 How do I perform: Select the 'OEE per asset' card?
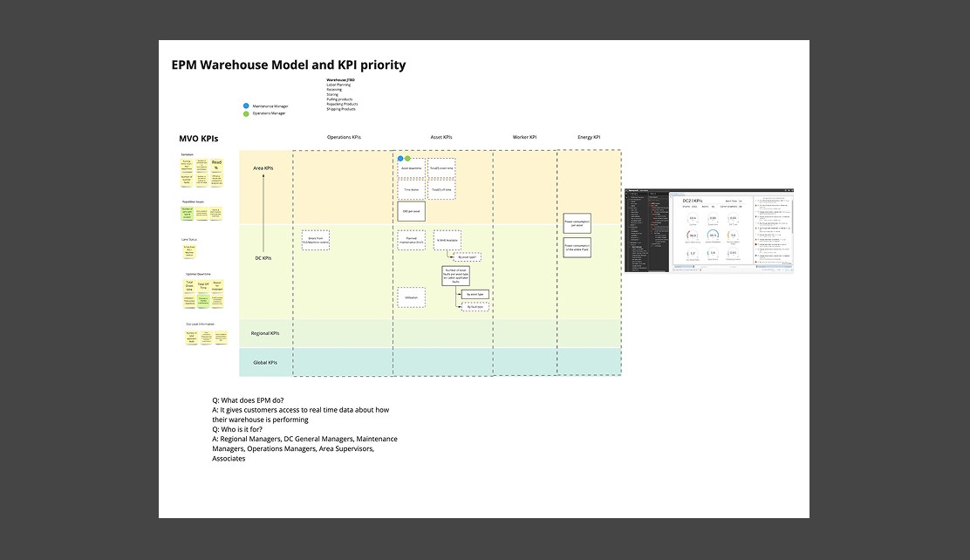pos(412,211)
